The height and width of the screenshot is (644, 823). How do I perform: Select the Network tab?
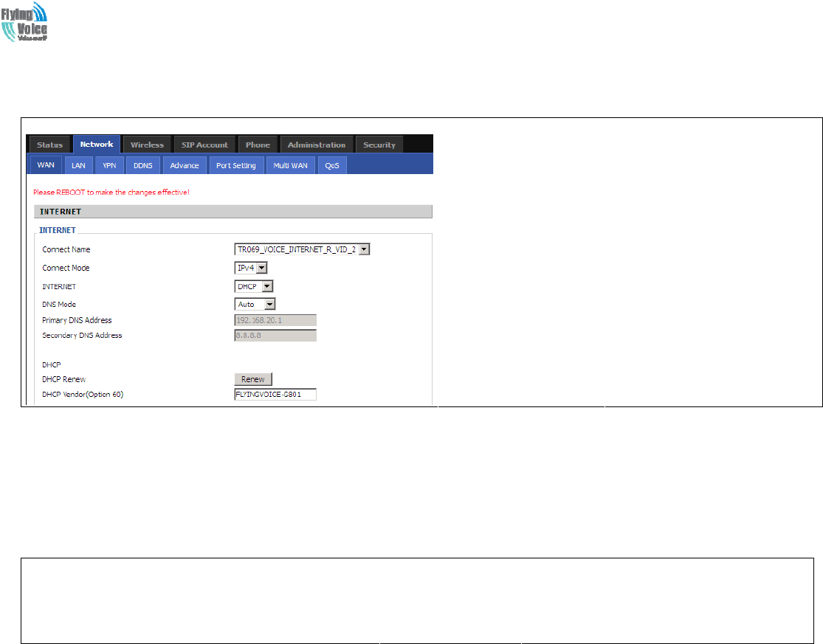click(97, 145)
